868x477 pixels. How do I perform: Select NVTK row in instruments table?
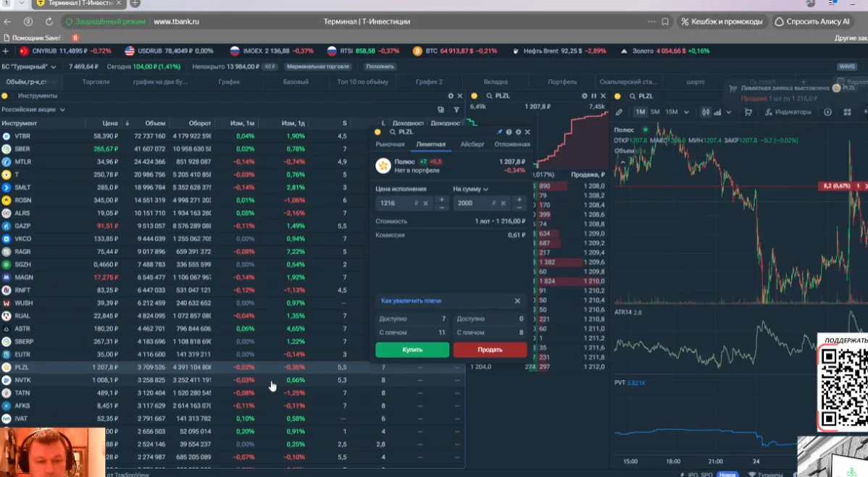click(233, 380)
